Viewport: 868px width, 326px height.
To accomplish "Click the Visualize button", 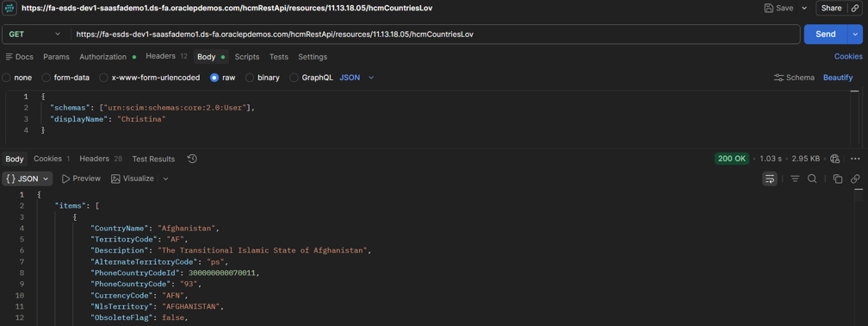I will tap(133, 179).
